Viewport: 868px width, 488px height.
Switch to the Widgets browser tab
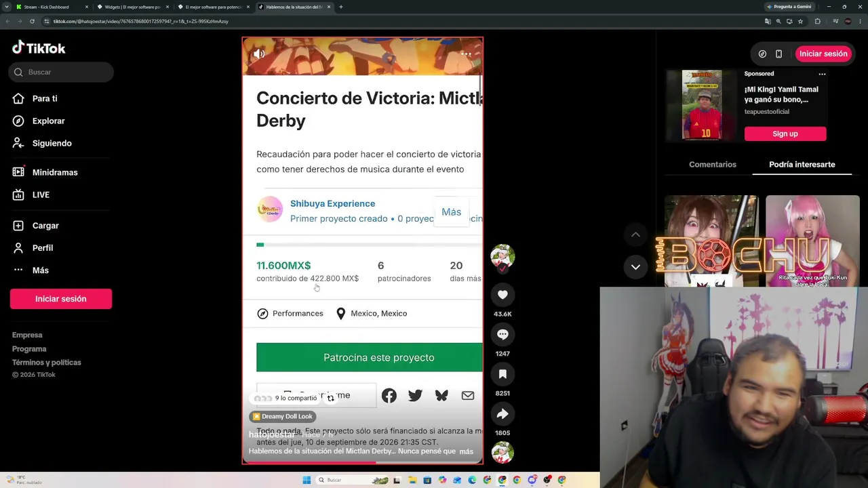click(132, 7)
